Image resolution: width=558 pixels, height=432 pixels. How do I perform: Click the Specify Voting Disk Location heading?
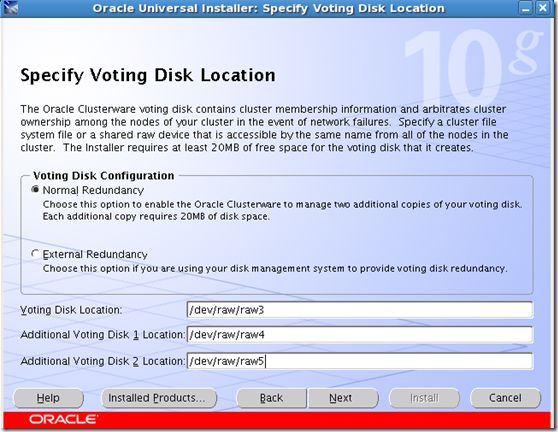(148, 75)
